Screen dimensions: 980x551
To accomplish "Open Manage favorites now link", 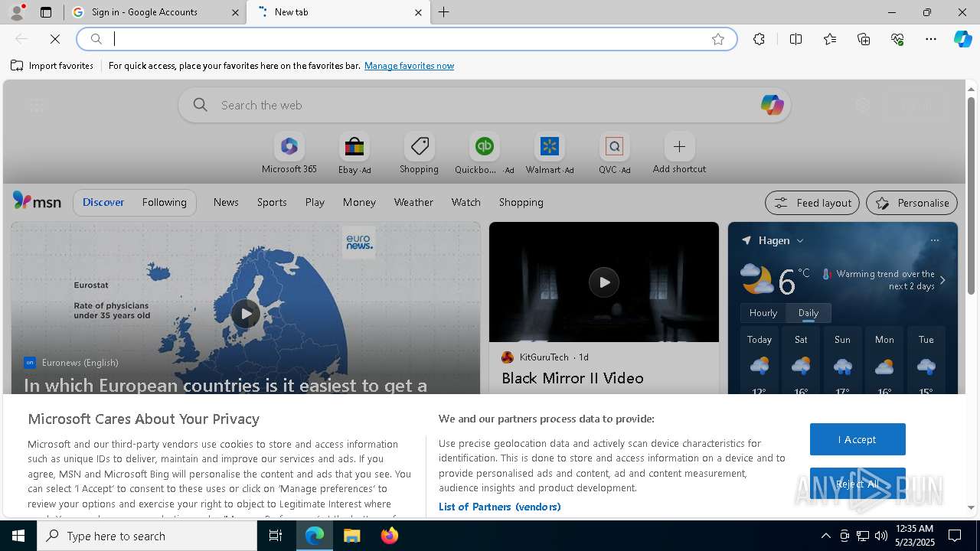I will (409, 66).
